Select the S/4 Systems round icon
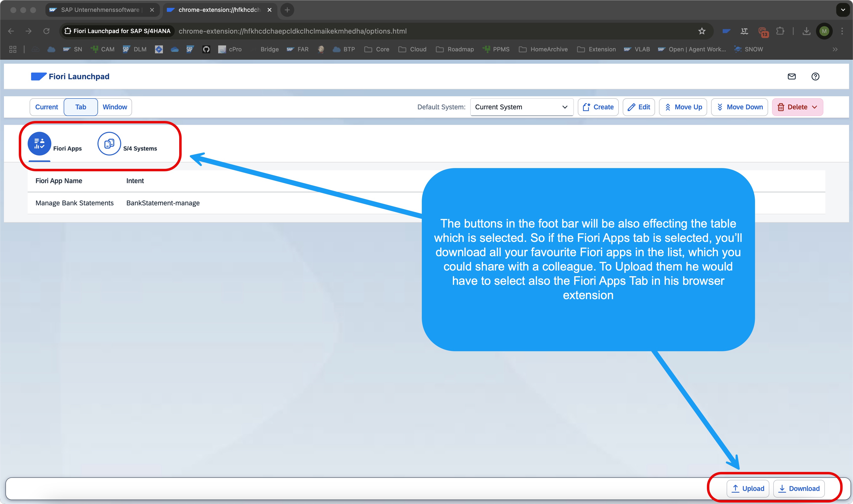Image resolution: width=853 pixels, height=504 pixels. point(109,144)
